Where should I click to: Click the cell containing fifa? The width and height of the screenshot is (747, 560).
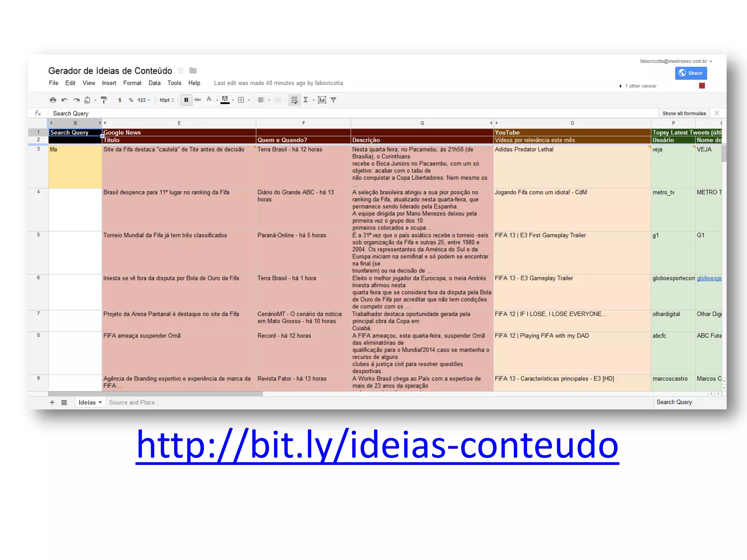[75, 166]
